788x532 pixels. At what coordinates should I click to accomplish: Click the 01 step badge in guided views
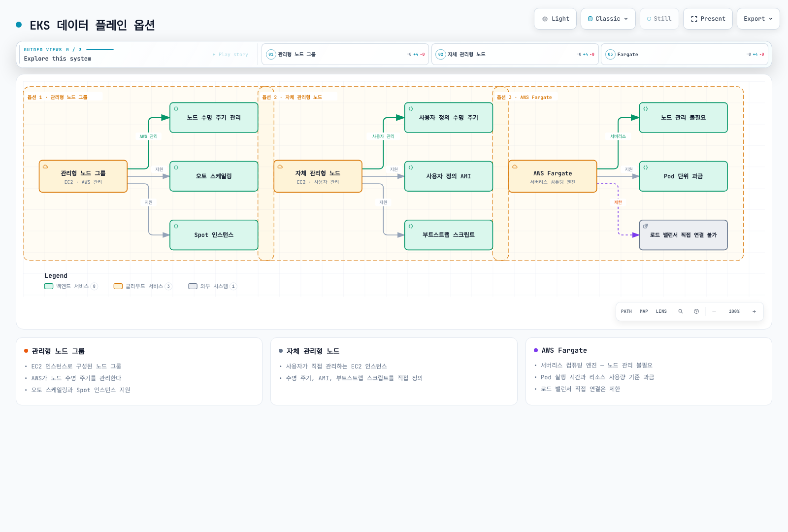click(x=271, y=54)
